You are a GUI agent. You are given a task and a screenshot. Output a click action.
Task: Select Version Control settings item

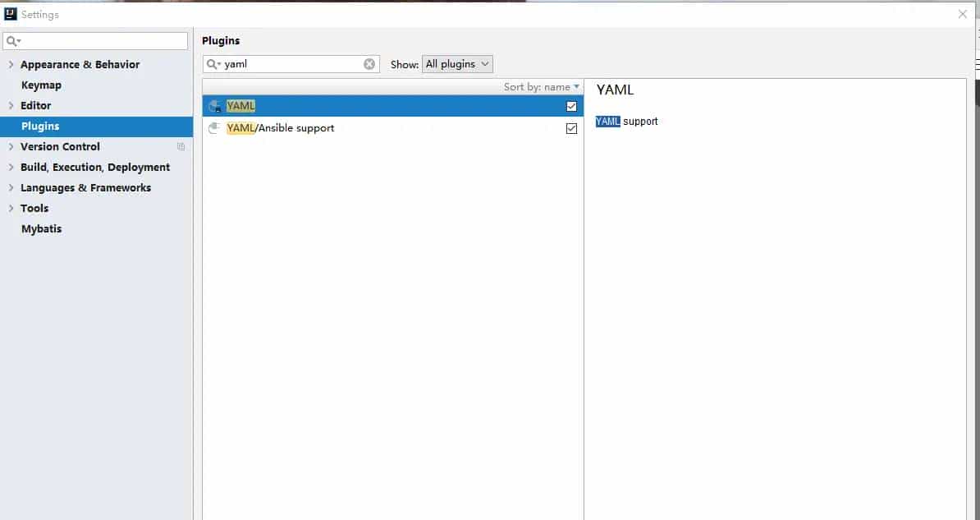point(60,146)
